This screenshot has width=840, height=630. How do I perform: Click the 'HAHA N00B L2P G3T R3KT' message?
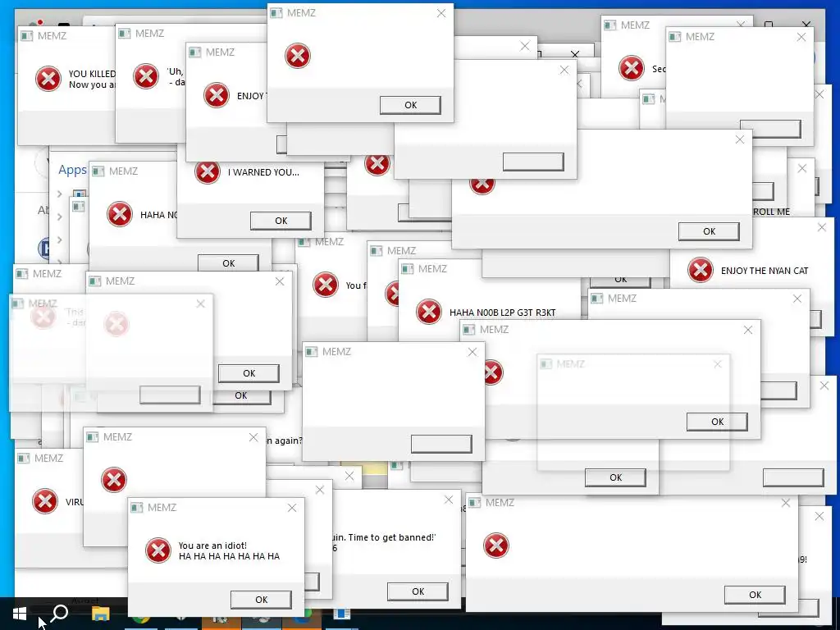503,313
